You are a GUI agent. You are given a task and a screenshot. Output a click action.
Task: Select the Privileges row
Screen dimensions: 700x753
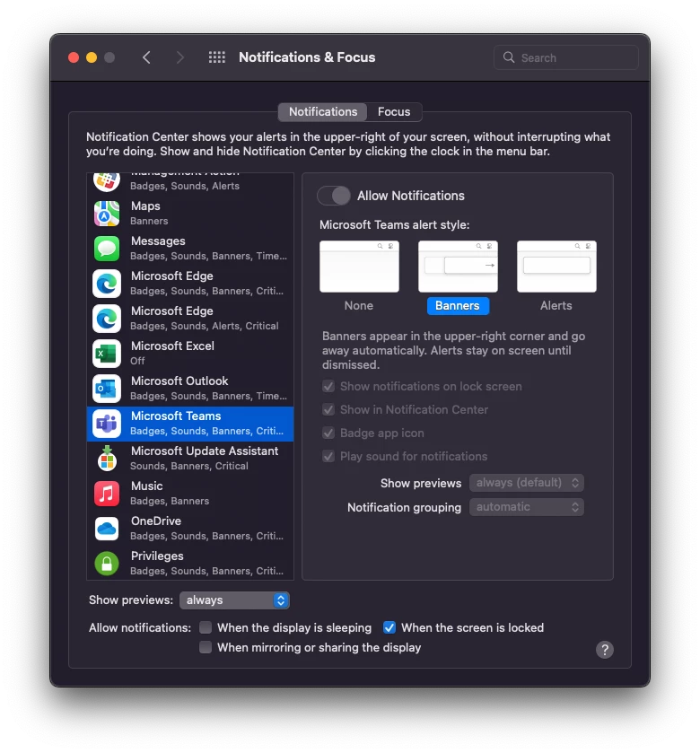190,564
